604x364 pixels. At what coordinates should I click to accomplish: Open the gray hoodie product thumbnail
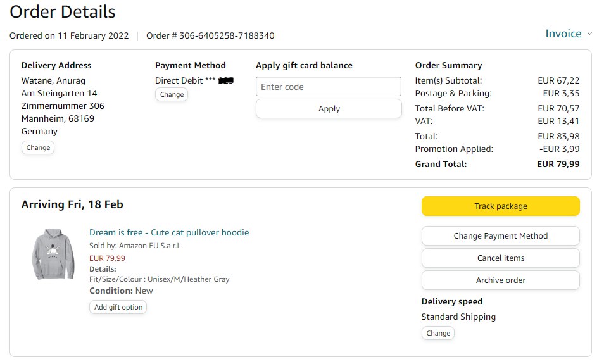[x=53, y=254]
